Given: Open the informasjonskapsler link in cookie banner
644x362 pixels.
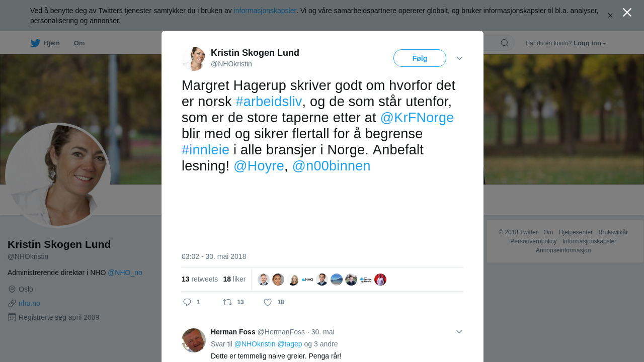Looking at the screenshot, I should point(265,11).
